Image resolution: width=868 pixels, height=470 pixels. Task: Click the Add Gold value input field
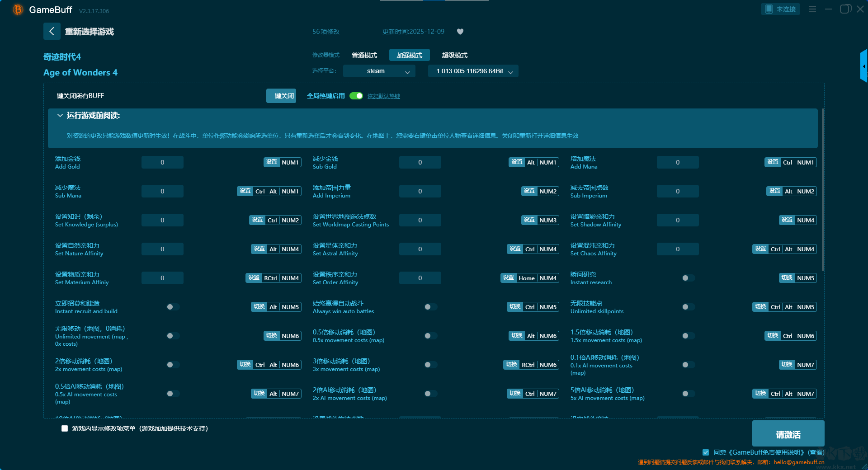[162, 162]
